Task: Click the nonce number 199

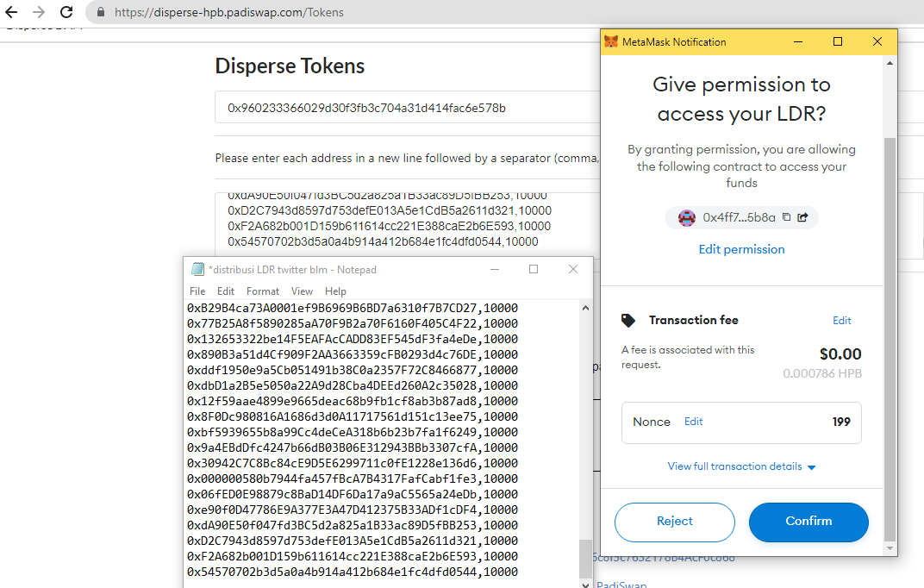Action: 841,422
